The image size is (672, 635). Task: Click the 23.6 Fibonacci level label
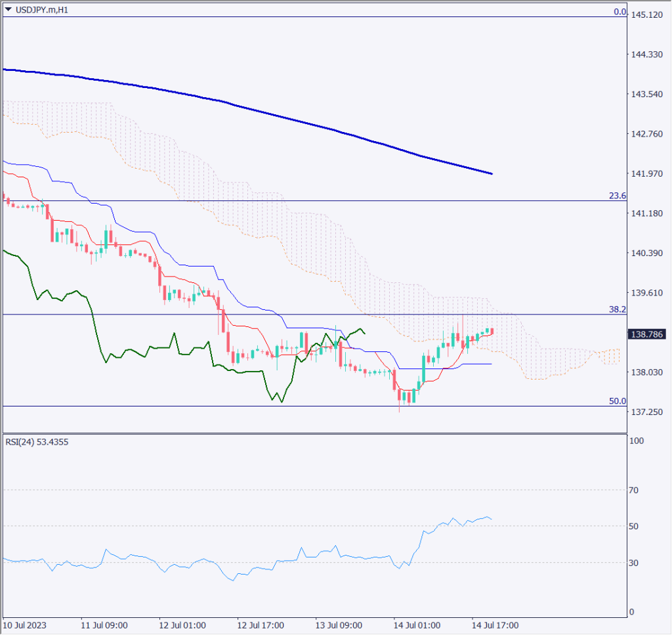click(x=616, y=196)
